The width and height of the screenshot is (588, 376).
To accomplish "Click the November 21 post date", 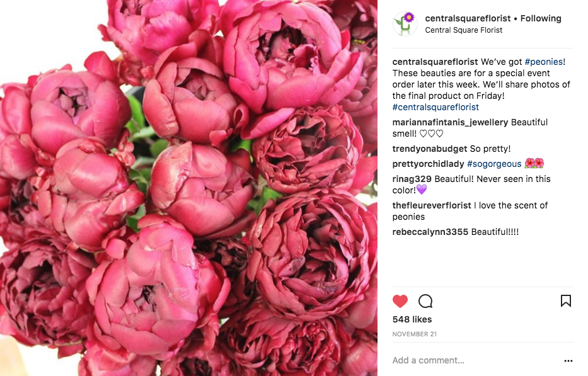I will pyautogui.click(x=415, y=334).
